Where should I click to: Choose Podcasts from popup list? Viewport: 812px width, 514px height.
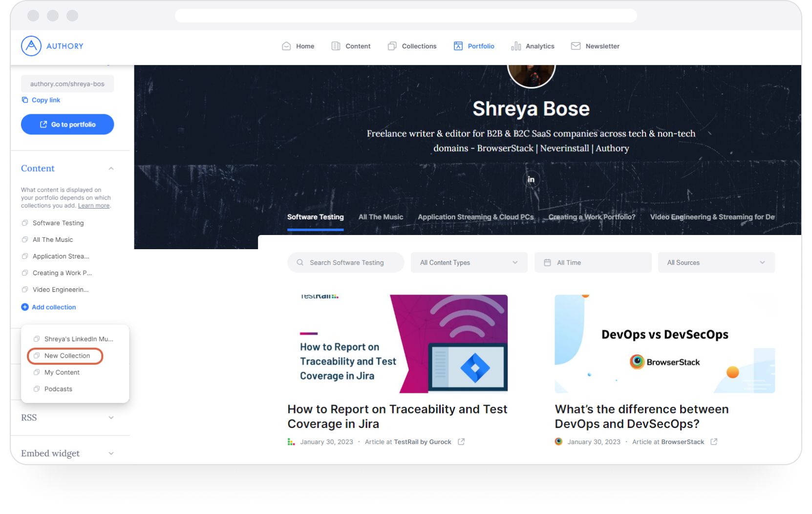coord(53,389)
